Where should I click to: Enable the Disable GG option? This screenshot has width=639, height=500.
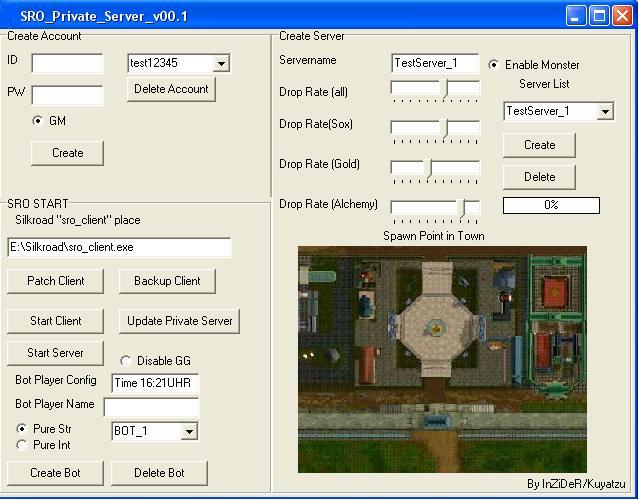pyautogui.click(x=126, y=361)
